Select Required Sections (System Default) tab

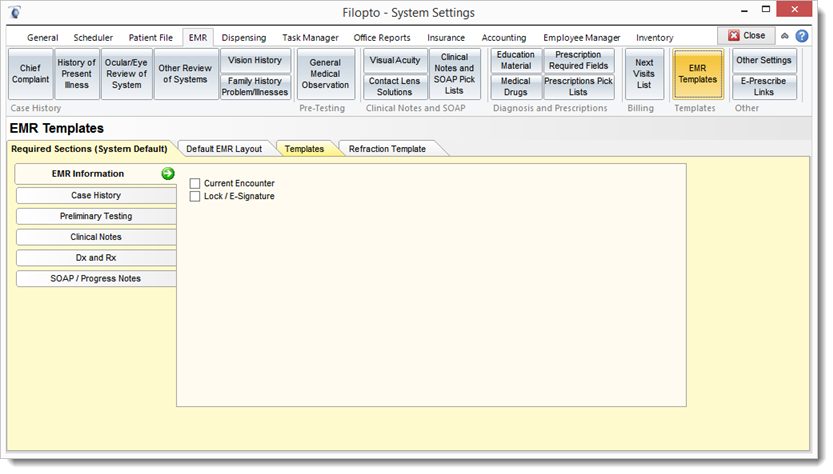[89, 149]
